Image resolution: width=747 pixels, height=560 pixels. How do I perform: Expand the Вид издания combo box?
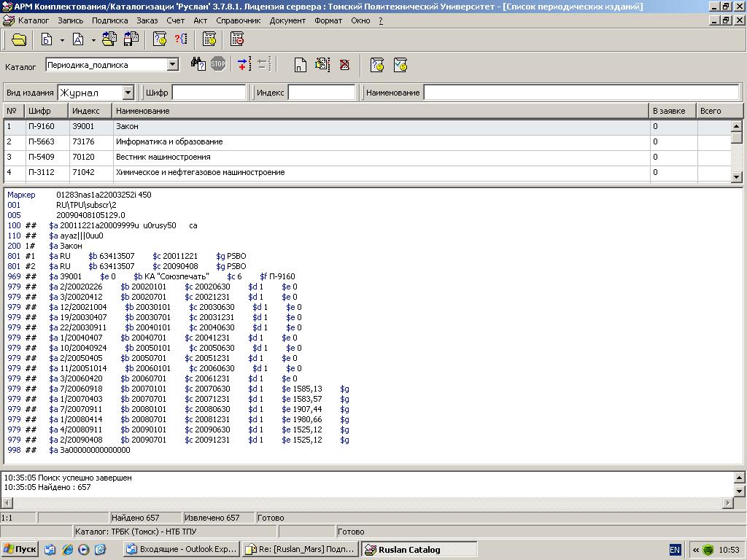coord(128,93)
